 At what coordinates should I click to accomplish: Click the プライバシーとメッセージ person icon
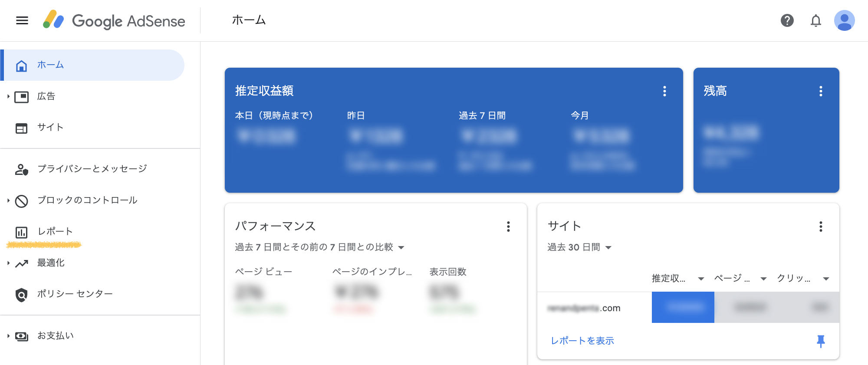[21, 169]
